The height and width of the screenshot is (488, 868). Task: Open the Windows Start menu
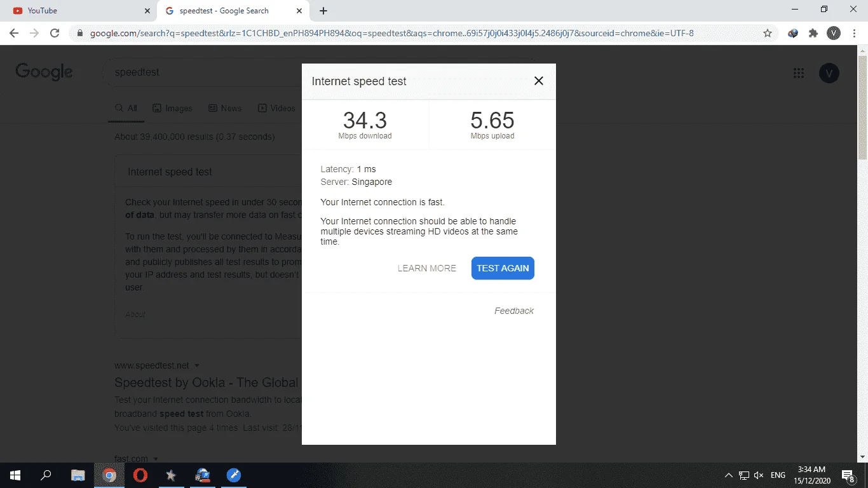(15, 475)
